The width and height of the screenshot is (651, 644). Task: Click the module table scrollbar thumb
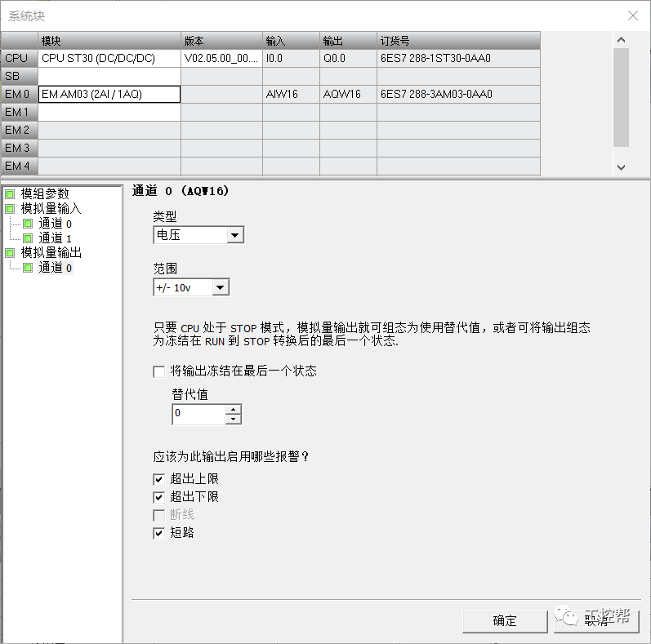(621, 97)
